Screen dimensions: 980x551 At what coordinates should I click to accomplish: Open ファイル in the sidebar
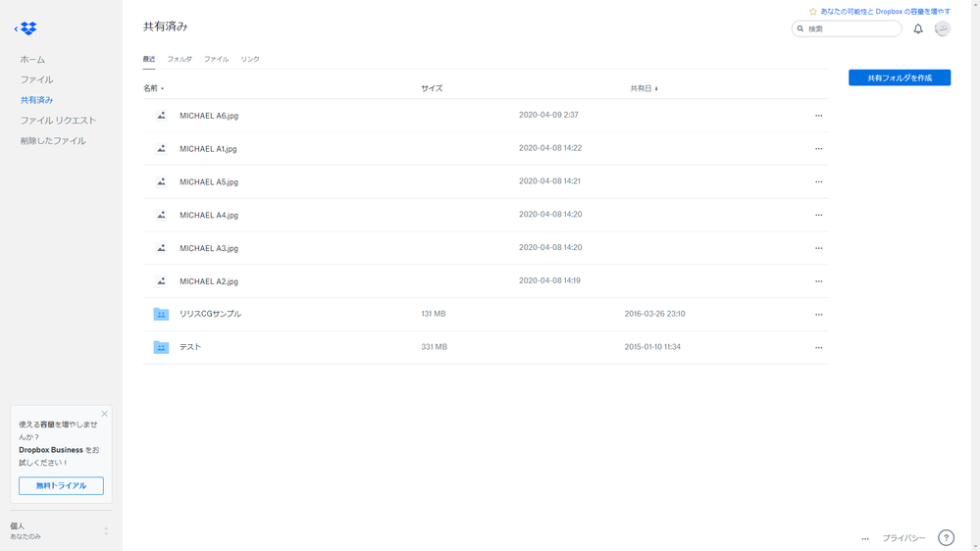click(x=36, y=79)
